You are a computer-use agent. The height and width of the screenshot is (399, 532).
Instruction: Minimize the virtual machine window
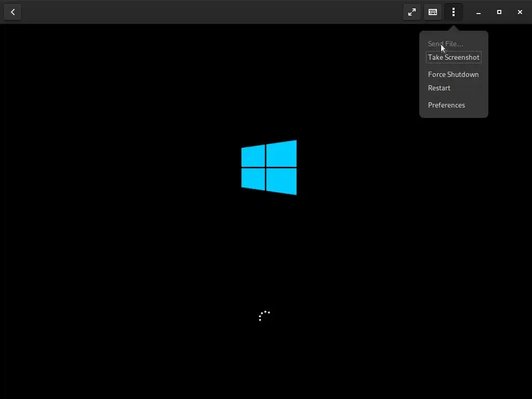point(478,12)
